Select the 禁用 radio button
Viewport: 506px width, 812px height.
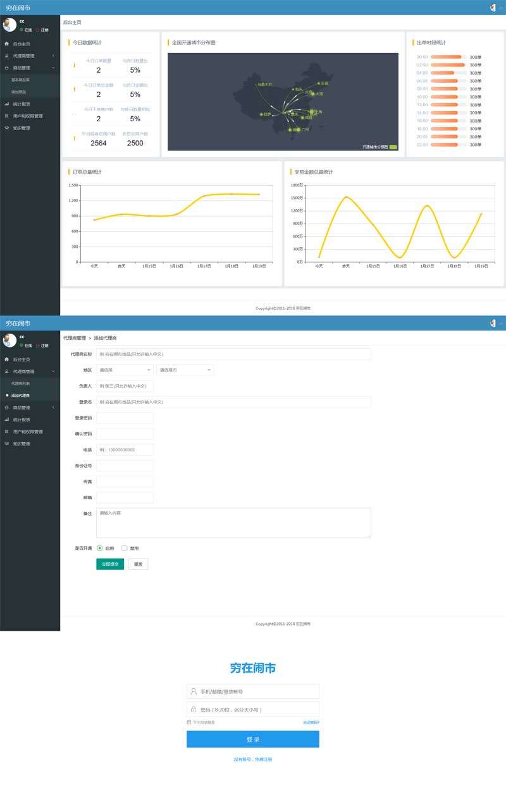[x=125, y=548]
